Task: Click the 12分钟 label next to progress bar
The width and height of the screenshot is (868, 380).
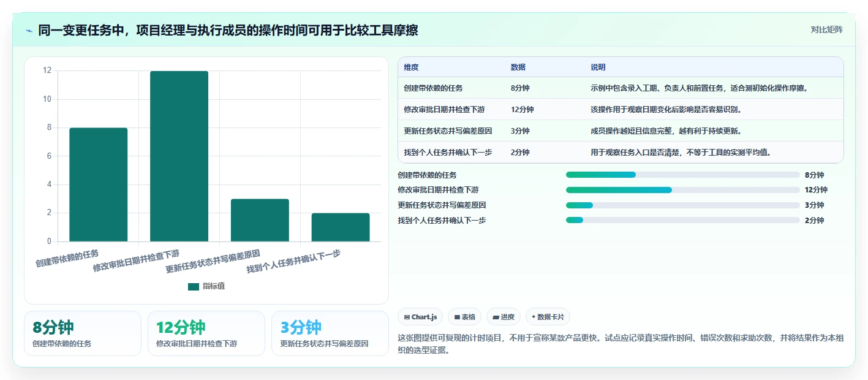Action: tap(816, 190)
